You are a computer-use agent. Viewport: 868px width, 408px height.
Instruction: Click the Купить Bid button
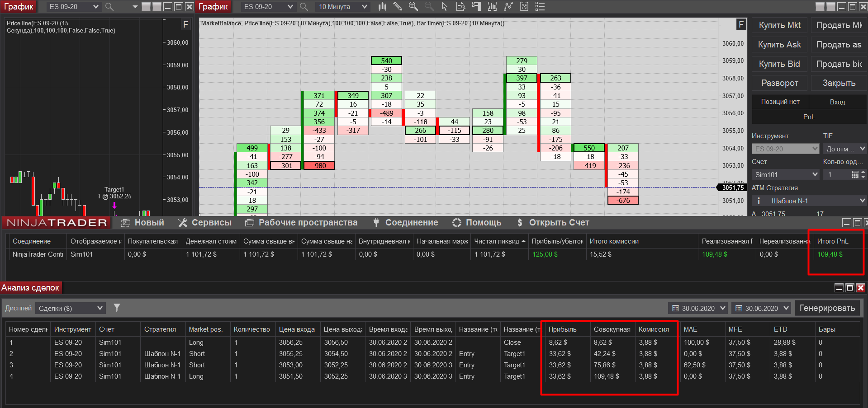779,64
